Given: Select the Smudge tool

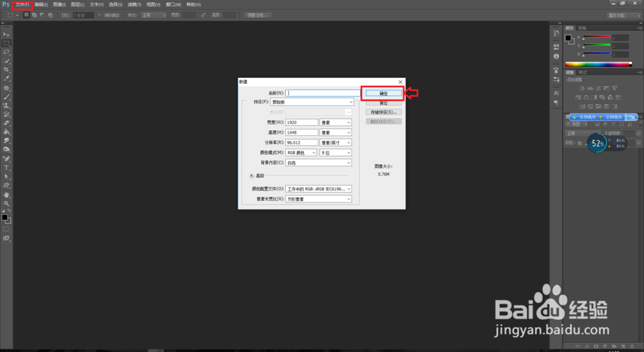Looking at the screenshot, I should click(x=6, y=141).
